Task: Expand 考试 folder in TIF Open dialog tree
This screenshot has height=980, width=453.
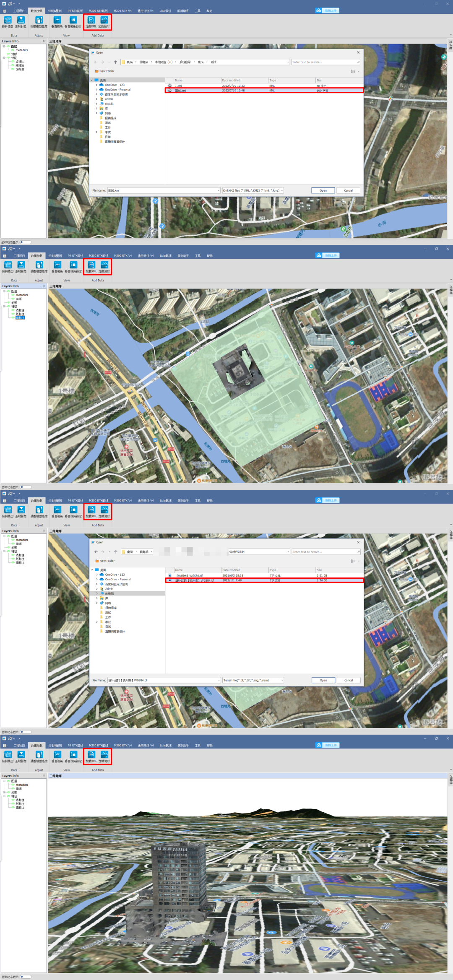Action: point(97,622)
